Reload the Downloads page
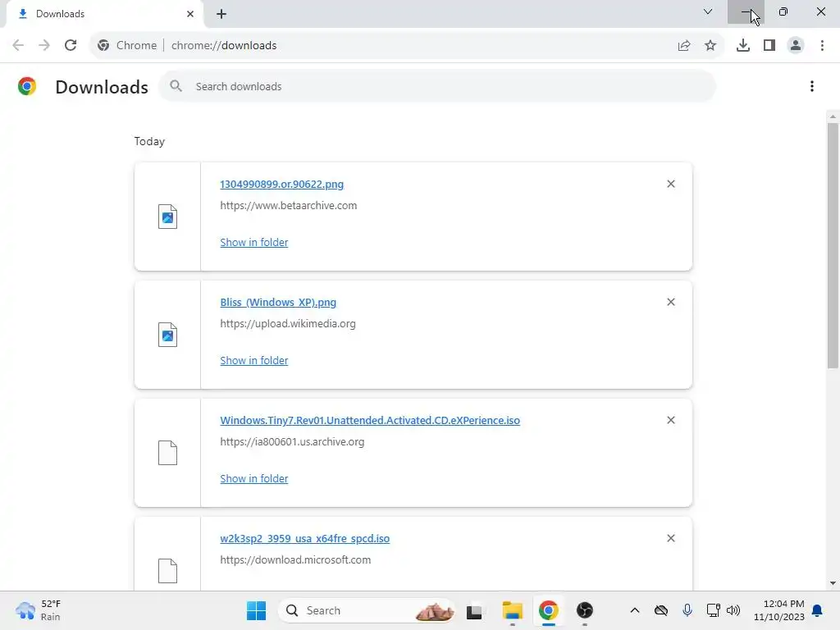Viewport: 840px width, 630px height. pos(71,45)
